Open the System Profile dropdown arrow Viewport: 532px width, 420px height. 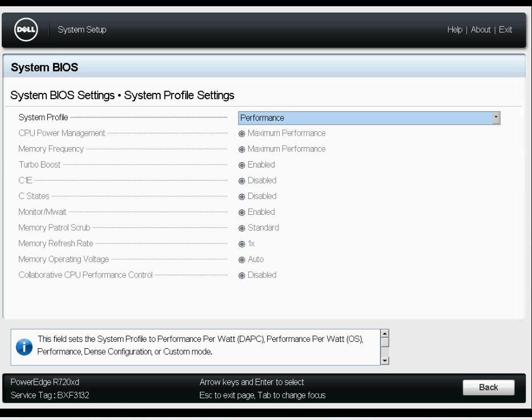click(x=496, y=118)
